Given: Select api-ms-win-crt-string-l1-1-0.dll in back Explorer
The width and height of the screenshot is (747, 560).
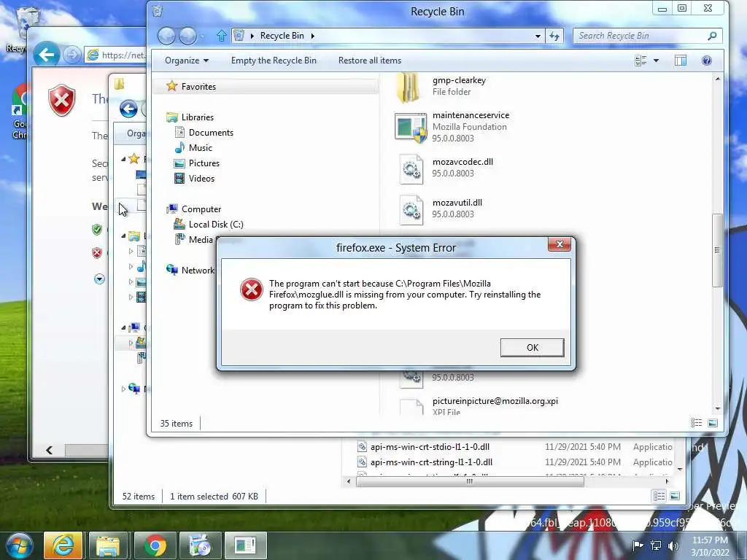Looking at the screenshot, I should pyautogui.click(x=431, y=462).
